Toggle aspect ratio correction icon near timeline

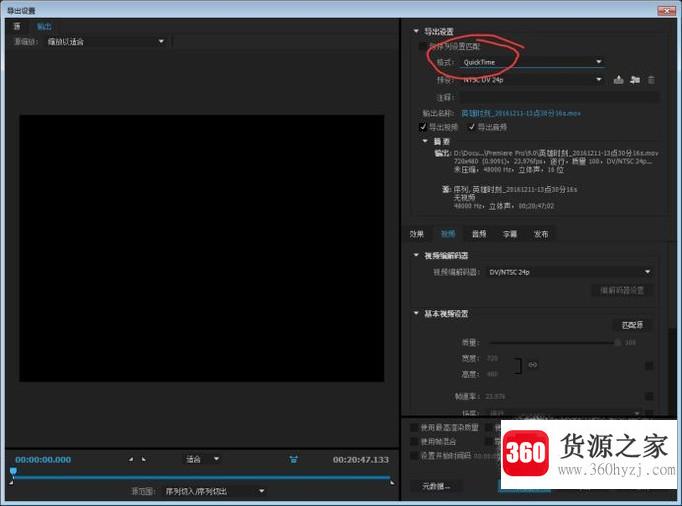click(x=294, y=459)
